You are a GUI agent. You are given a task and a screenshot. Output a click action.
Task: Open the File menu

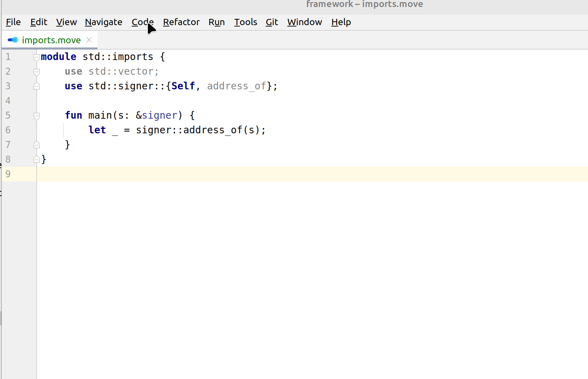[13, 22]
